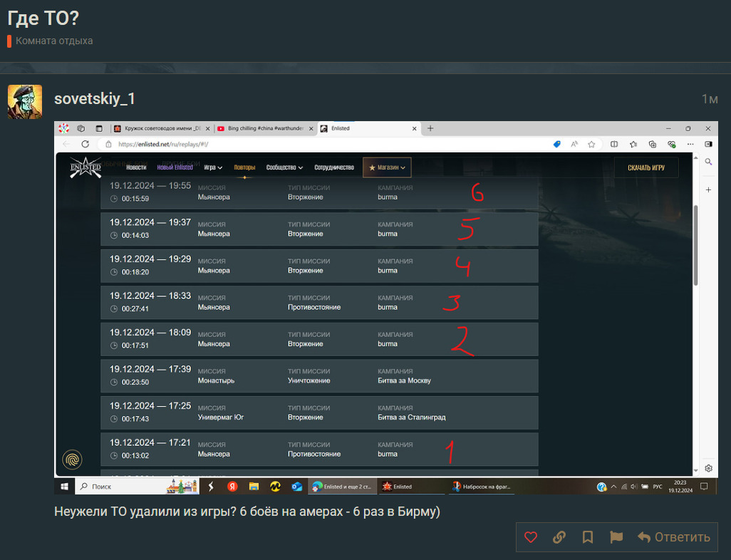731x560 pixels.
Task: Open the 17:39 Монастырь replay row
Action: click(319, 375)
